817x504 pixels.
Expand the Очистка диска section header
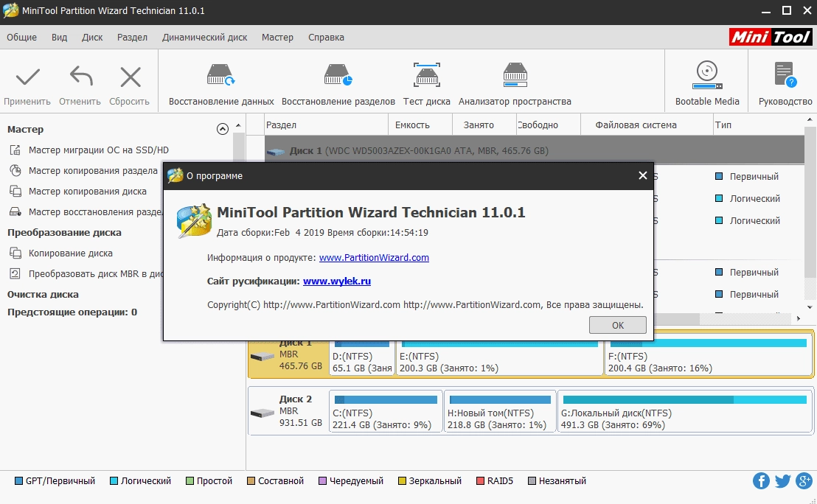43,294
